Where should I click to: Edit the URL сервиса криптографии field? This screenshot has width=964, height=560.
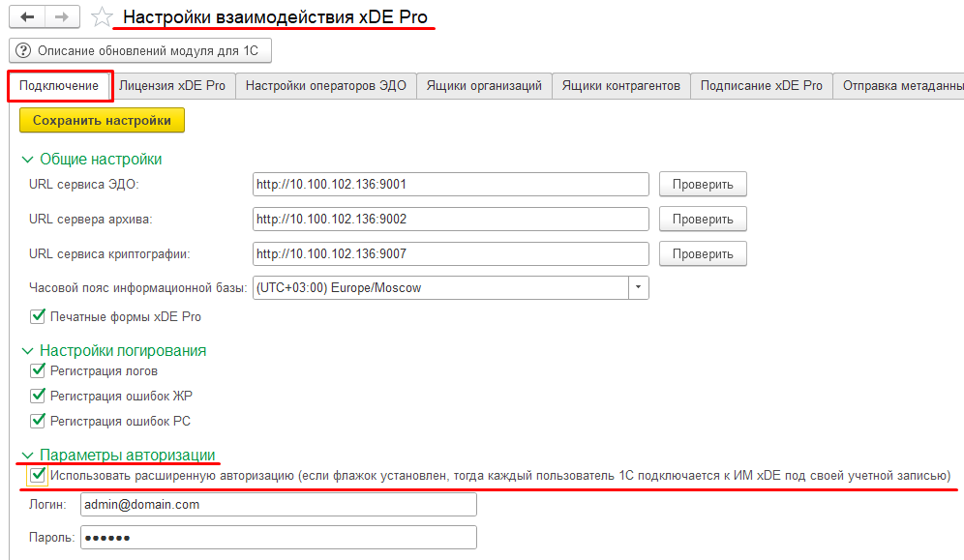(x=451, y=253)
